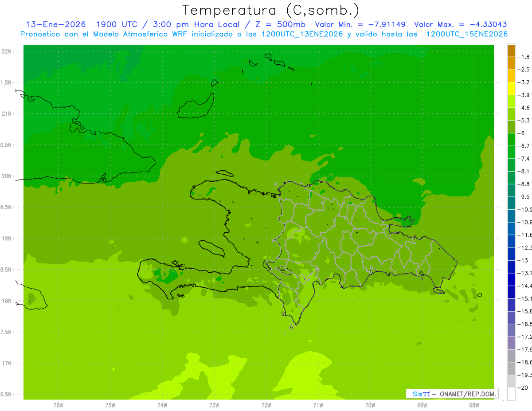Click the '6.5N' latitude label
This screenshot has width=532, height=411.
(x=6, y=394)
